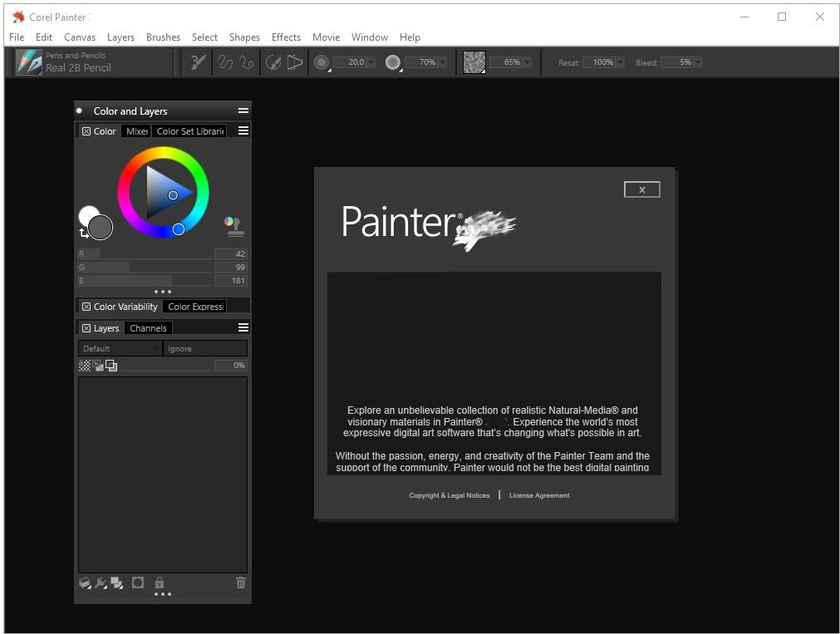Select the additional color white swatch
The height and width of the screenshot is (634, 840).
(x=87, y=214)
